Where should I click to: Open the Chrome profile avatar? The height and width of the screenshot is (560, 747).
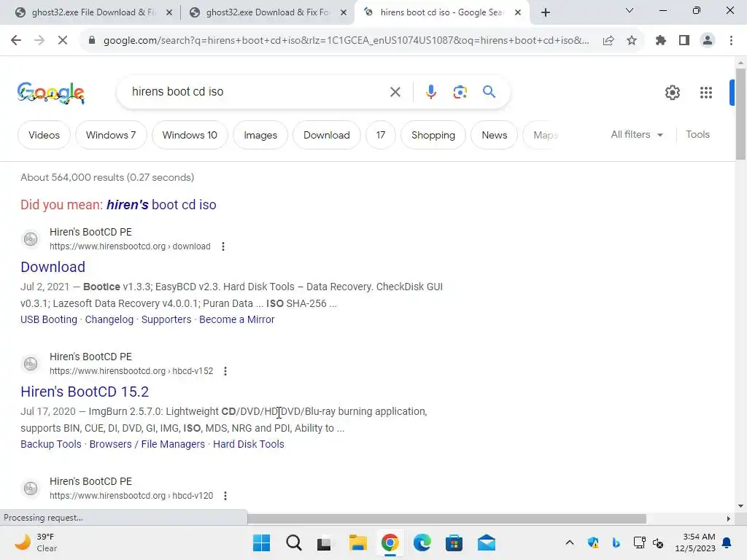point(708,41)
